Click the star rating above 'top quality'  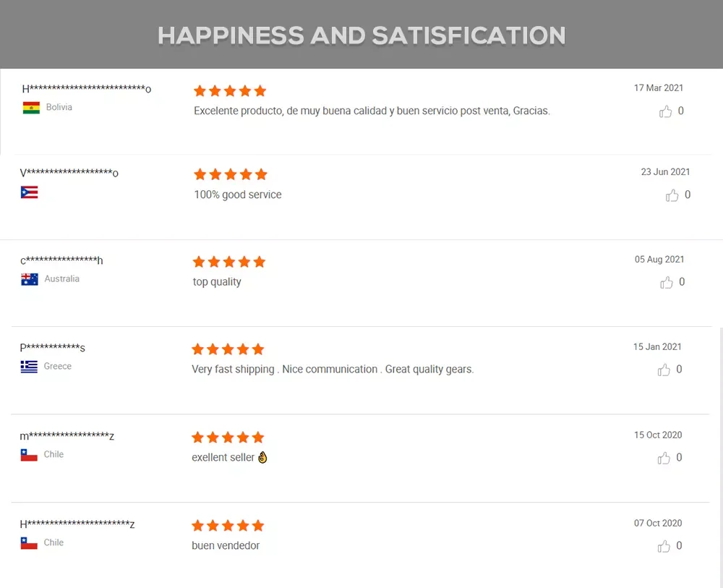click(229, 262)
